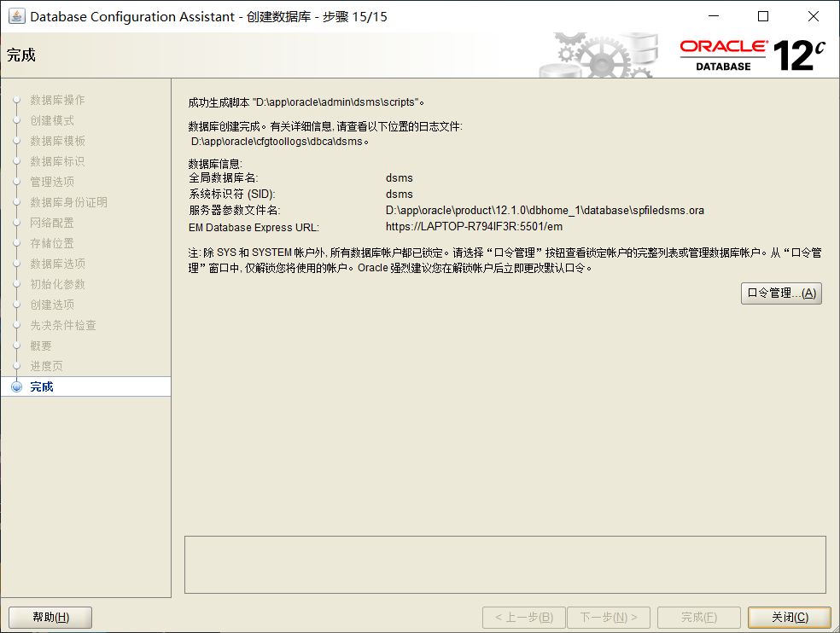Select the 存储位置 step in sidebar
Viewport: 840px width, 633px height.
[x=52, y=243]
